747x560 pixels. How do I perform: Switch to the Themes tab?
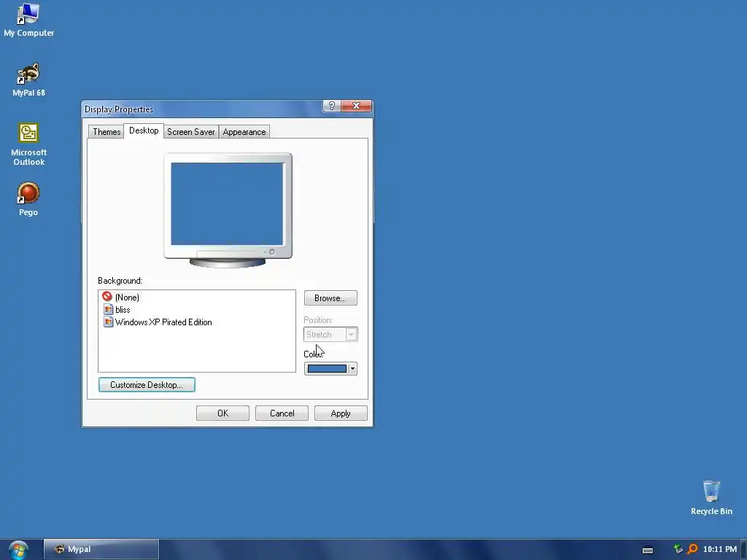pos(107,132)
